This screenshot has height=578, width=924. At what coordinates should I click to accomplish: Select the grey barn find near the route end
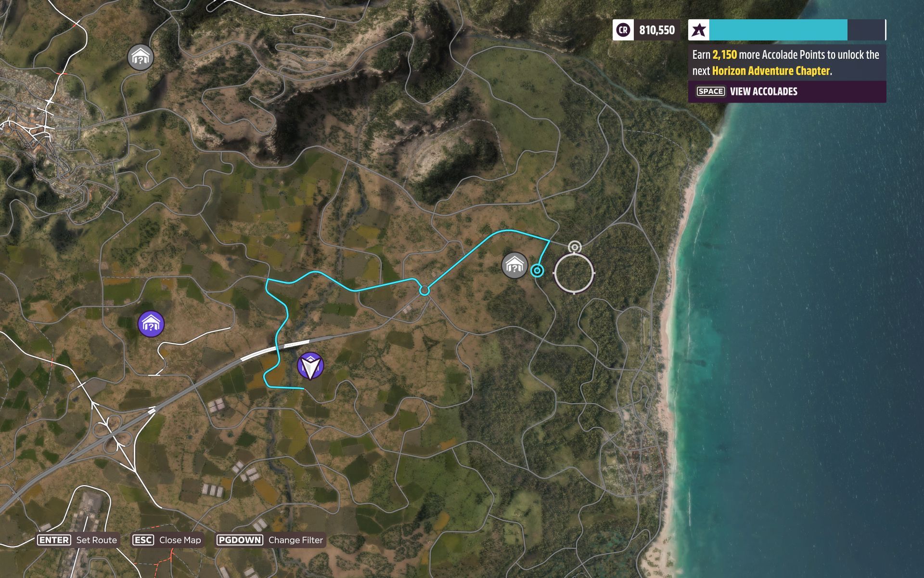[514, 265]
